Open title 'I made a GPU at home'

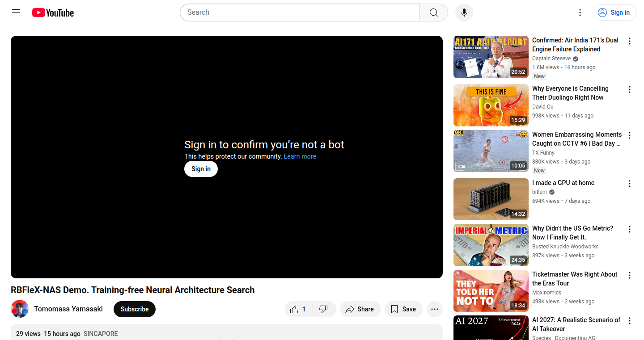click(563, 183)
